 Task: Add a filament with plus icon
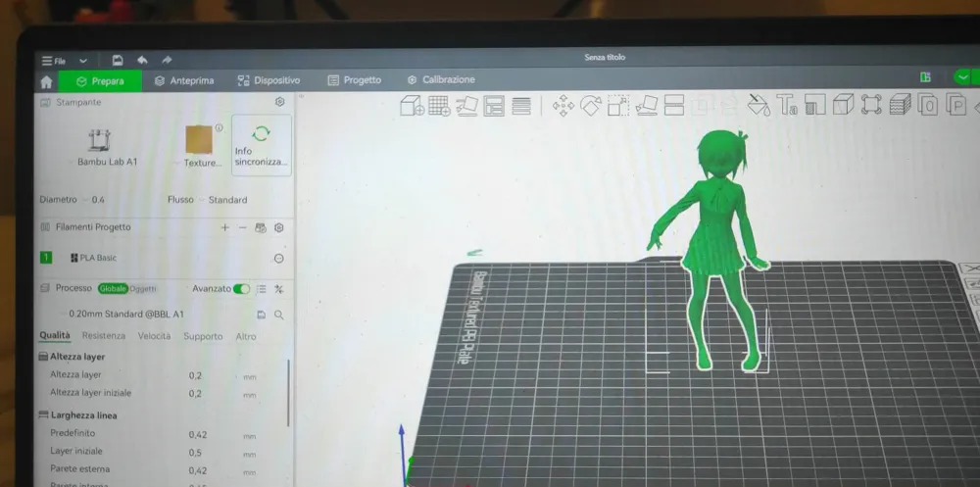point(224,227)
